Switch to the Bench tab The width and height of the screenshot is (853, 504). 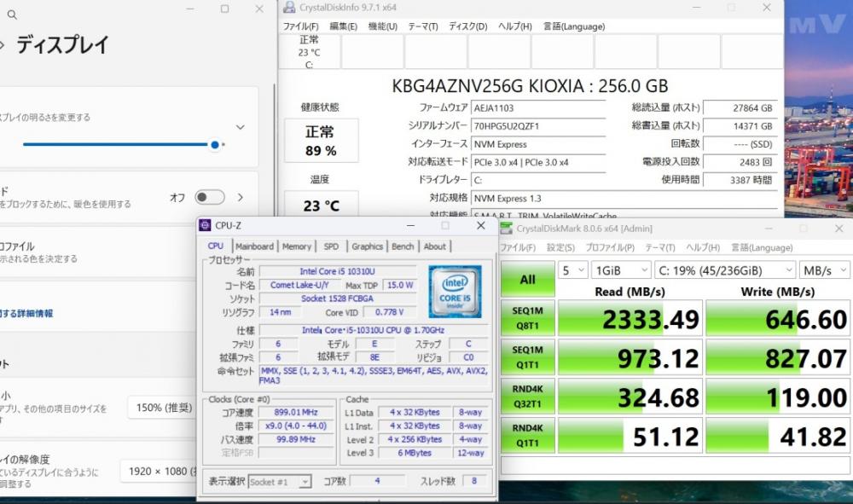[x=403, y=246]
